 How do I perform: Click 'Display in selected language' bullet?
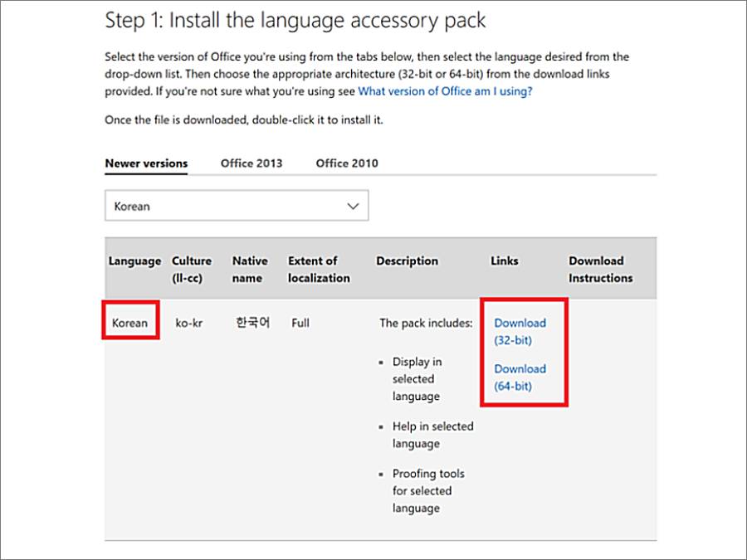click(x=417, y=379)
